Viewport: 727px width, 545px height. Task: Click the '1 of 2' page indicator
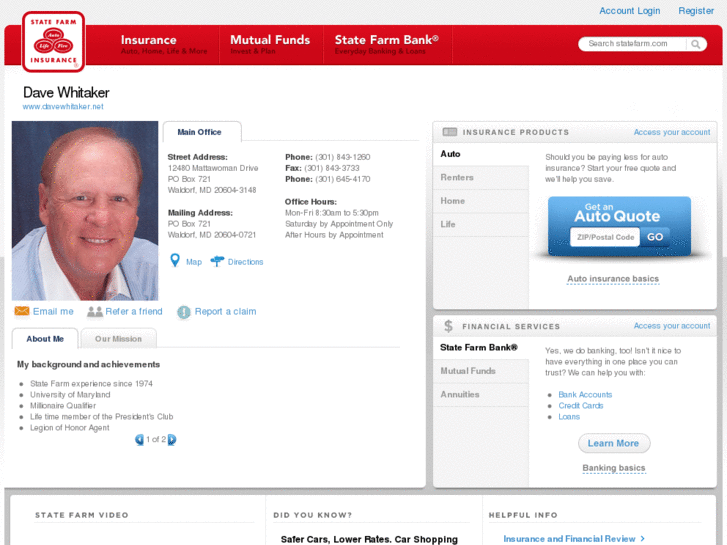[x=156, y=439]
